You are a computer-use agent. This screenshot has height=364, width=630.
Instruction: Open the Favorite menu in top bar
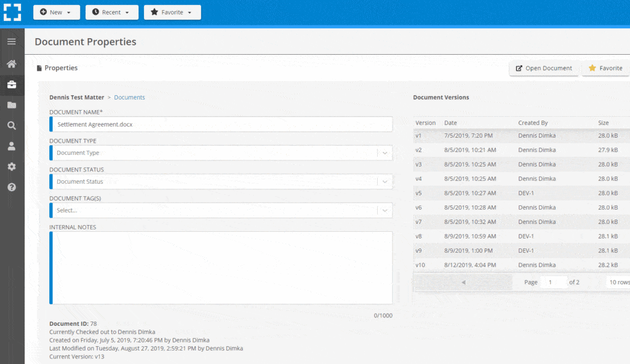[x=172, y=12]
